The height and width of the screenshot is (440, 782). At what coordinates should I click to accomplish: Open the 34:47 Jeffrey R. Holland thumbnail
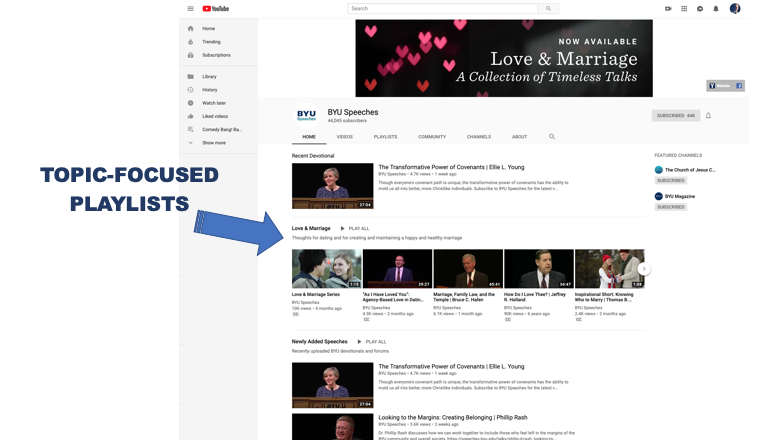(x=539, y=269)
